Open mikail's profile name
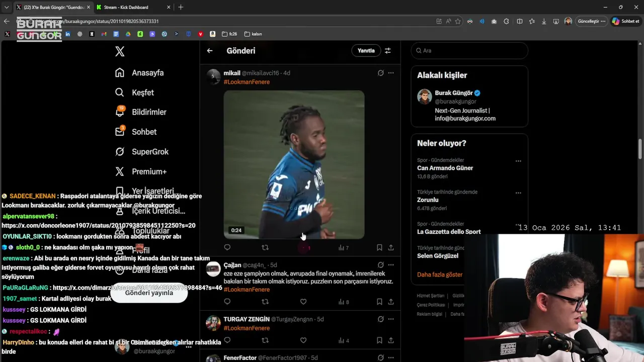This screenshot has height=362, width=644. (x=232, y=73)
